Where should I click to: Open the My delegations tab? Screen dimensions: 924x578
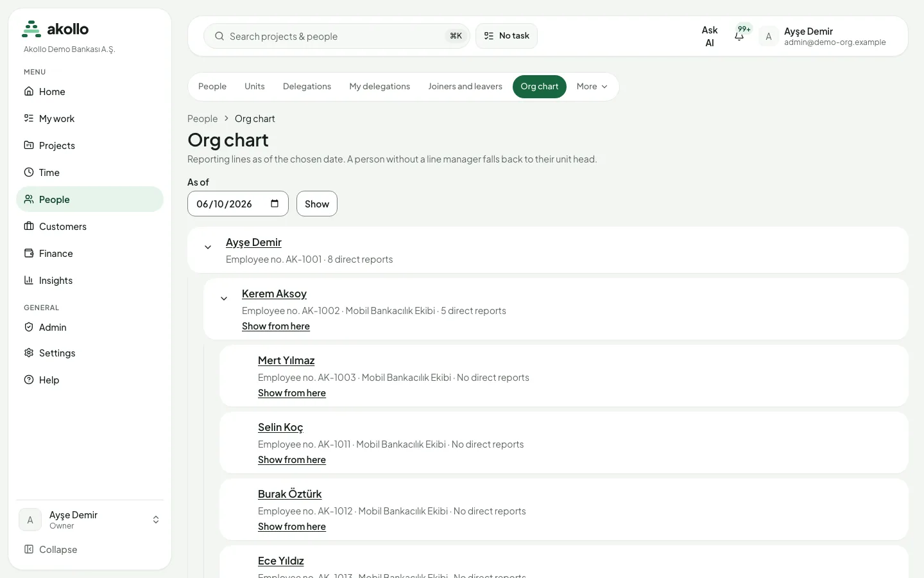(x=380, y=87)
